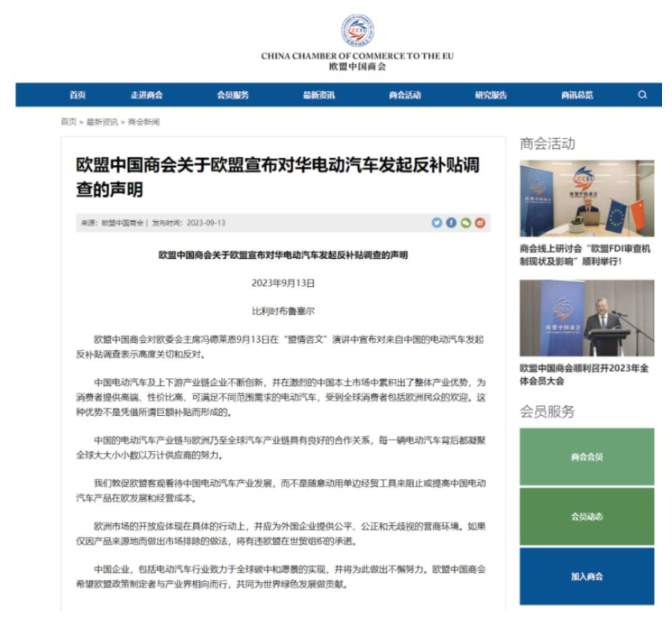
Task: Open 商会活动 menu item
Action: click(405, 95)
